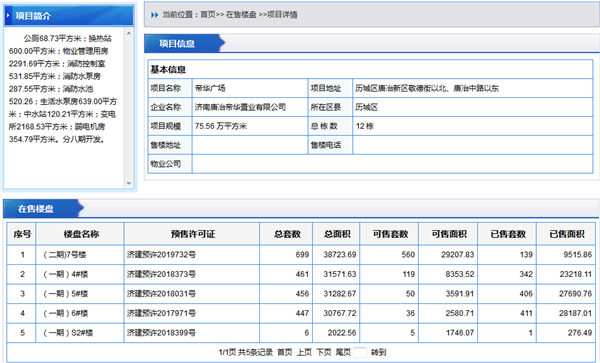
Task: Click the 已售面积 column header
Action: click(566, 234)
